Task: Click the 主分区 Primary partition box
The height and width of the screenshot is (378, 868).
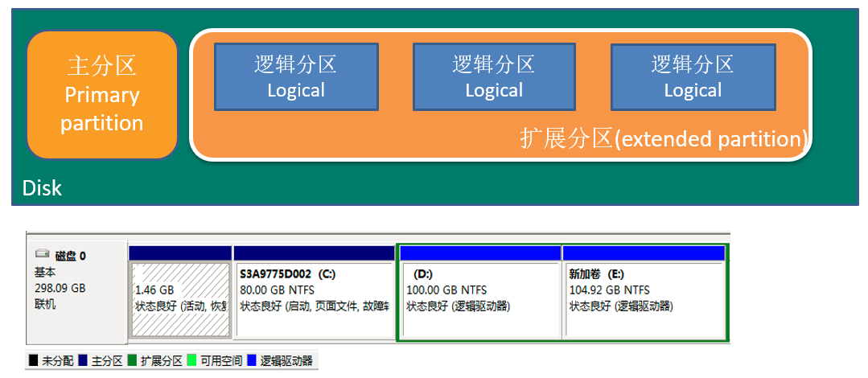Action: tap(102, 95)
